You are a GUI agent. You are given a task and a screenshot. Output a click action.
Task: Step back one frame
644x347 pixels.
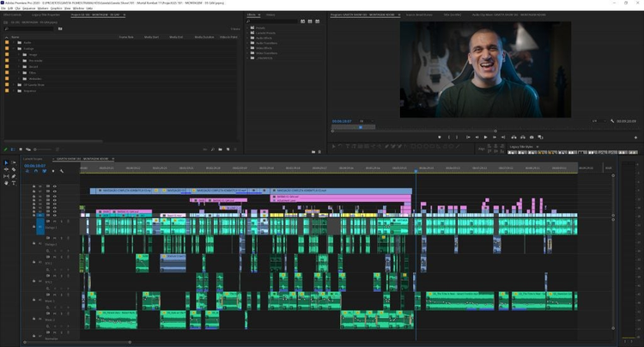click(x=477, y=137)
